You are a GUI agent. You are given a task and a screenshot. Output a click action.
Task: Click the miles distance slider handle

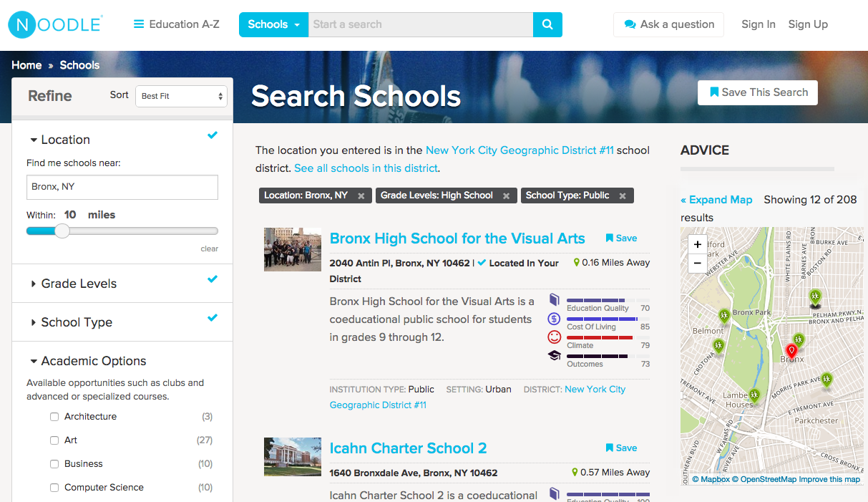point(62,231)
